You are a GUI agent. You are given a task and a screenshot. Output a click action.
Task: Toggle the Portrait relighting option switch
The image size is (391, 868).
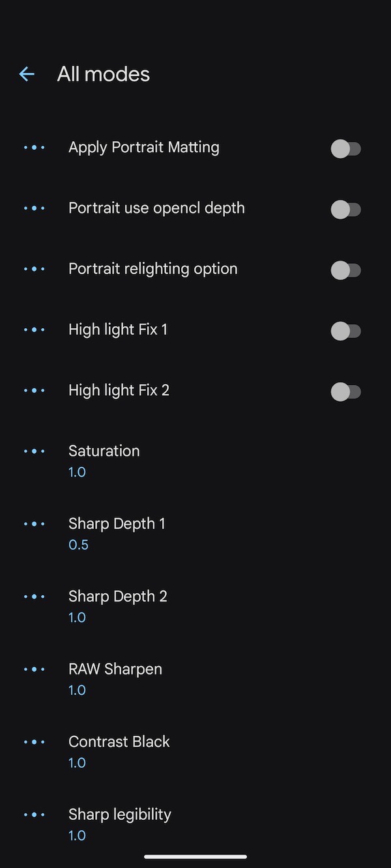tap(345, 270)
